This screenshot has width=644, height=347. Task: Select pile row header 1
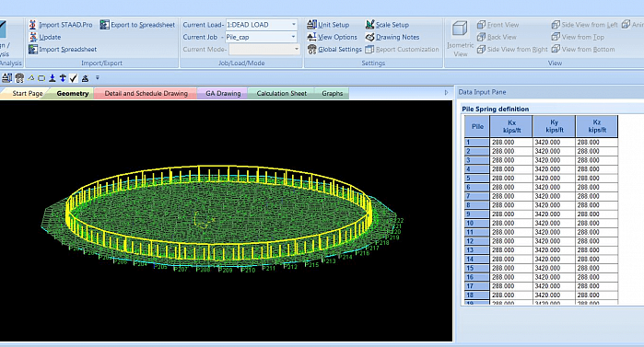477,143
